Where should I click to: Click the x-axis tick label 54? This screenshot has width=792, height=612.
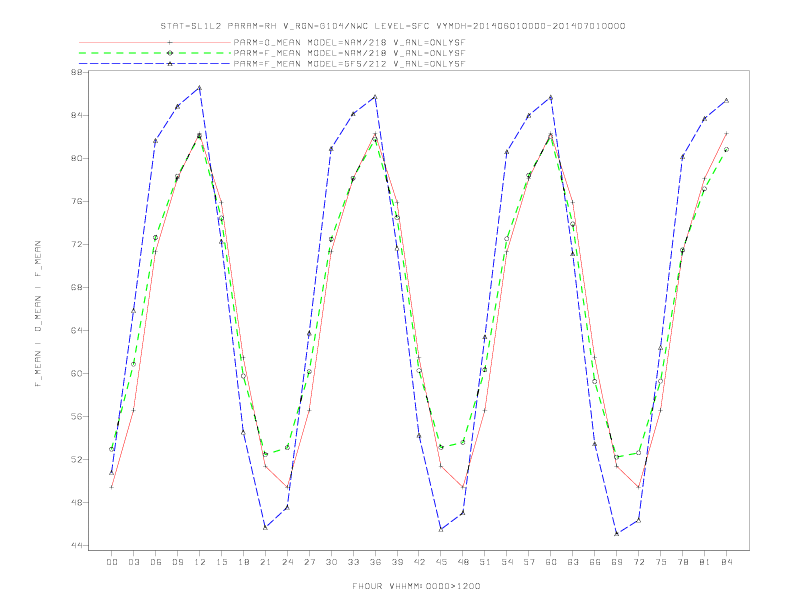click(507, 562)
